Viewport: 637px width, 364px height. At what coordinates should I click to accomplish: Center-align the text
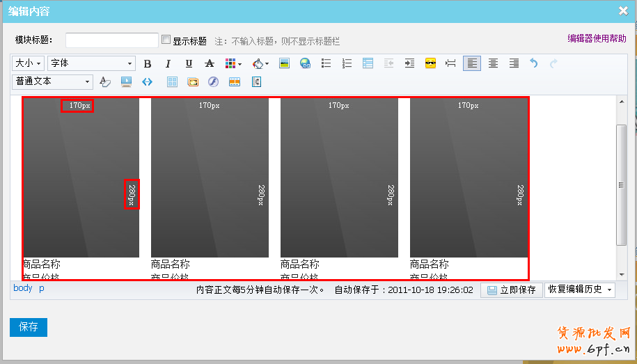point(493,63)
